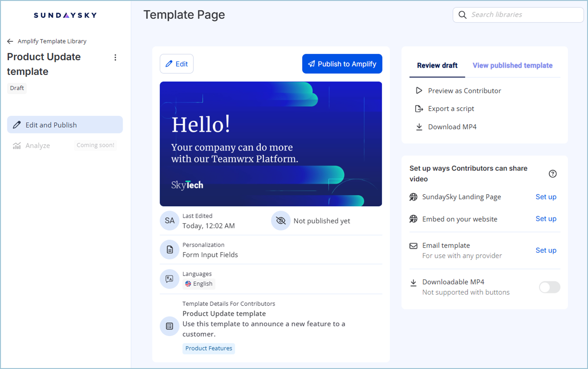This screenshot has width=588, height=369.
Task: Click the Export a script icon
Action: pyautogui.click(x=419, y=109)
